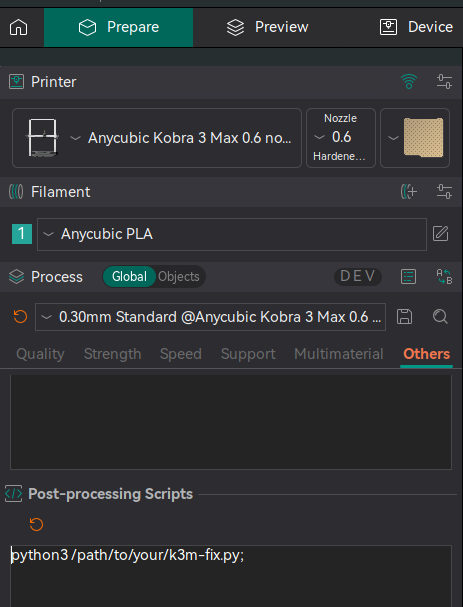Select the build plate type dropdown
The width and height of the screenshot is (463, 607).
[x=415, y=138]
